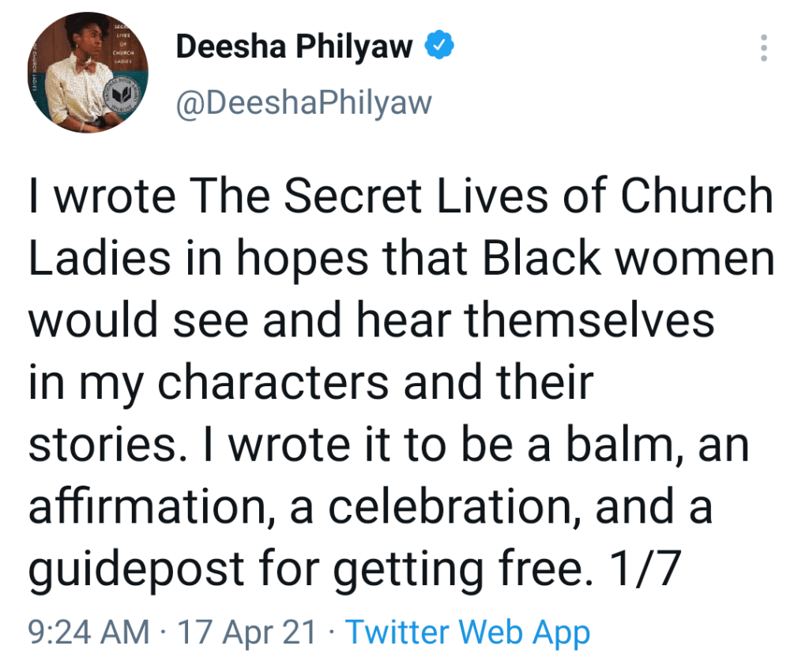Open the Deesha Philyaw display name
809x672 pixels.
point(294,48)
